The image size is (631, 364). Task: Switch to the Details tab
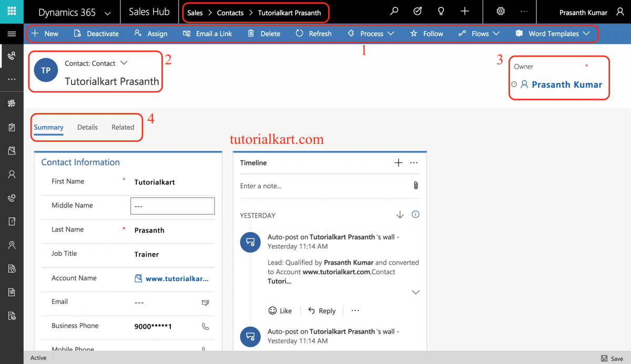tap(87, 127)
